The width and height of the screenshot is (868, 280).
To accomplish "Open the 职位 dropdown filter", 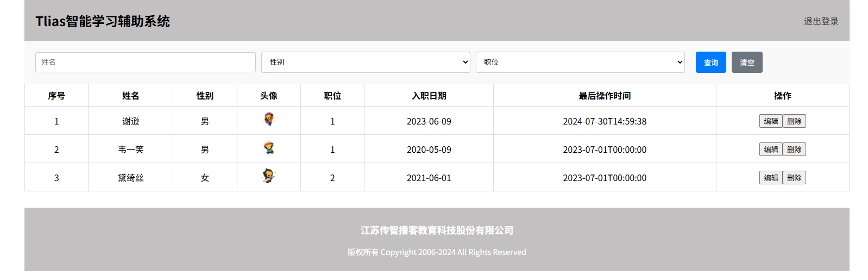I will pyautogui.click(x=580, y=62).
